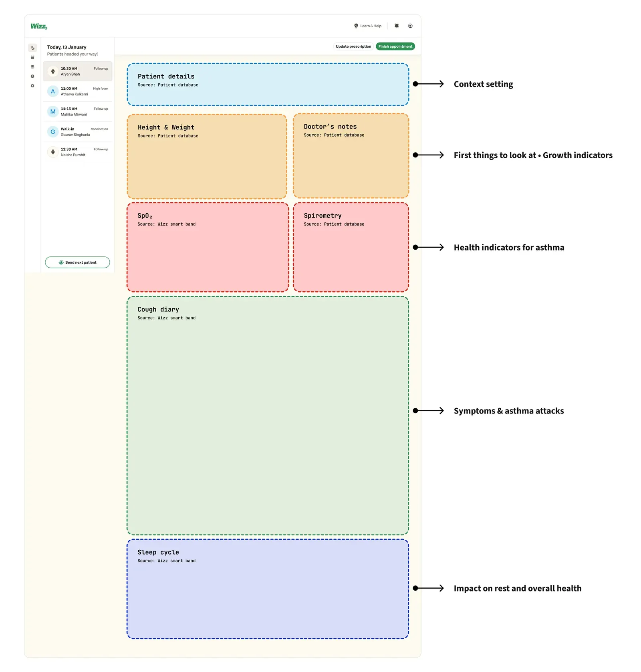The height and width of the screenshot is (672, 641).
Task: Click Atharva Kulkarni's A avatar
Action: 53,91
